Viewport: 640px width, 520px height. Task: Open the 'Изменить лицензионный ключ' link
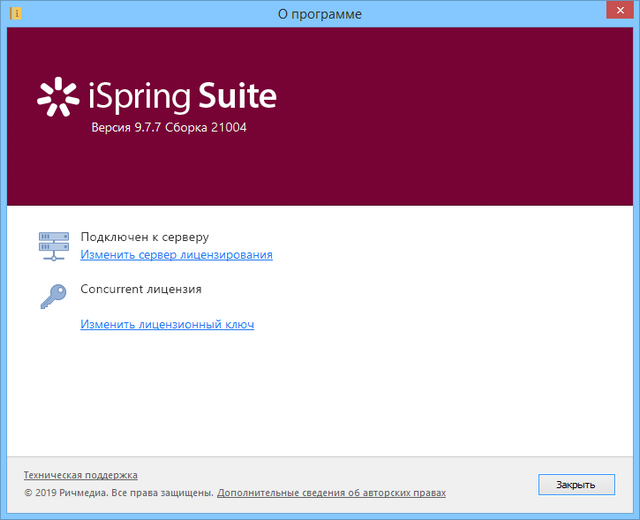pyautogui.click(x=167, y=325)
